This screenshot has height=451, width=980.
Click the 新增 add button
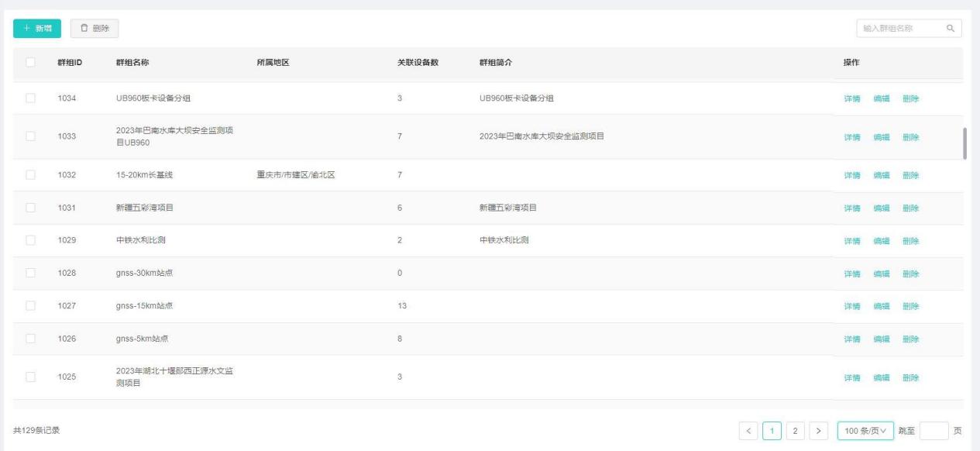tap(37, 29)
